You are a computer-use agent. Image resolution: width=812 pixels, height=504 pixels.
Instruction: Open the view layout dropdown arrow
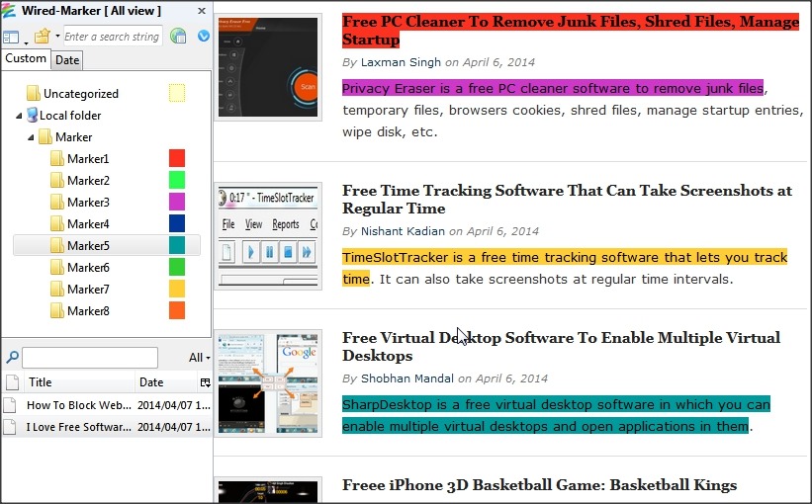[26, 42]
